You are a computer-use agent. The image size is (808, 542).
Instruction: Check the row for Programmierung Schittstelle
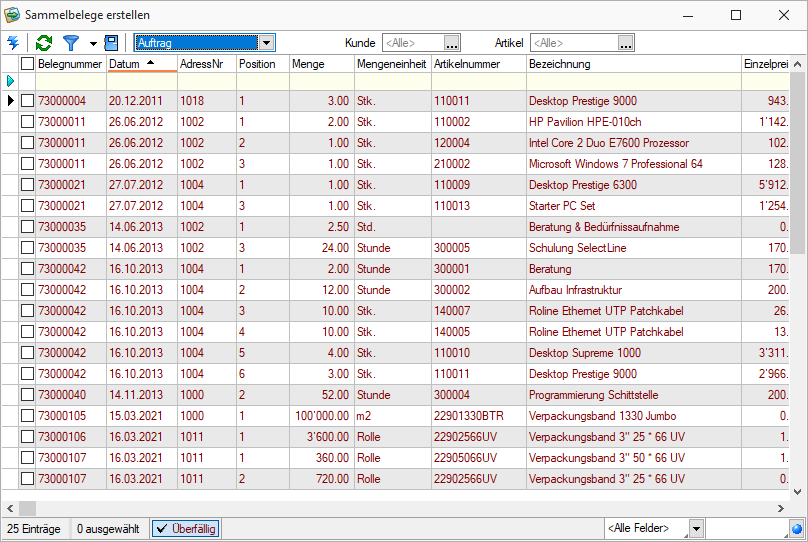click(x=27, y=395)
